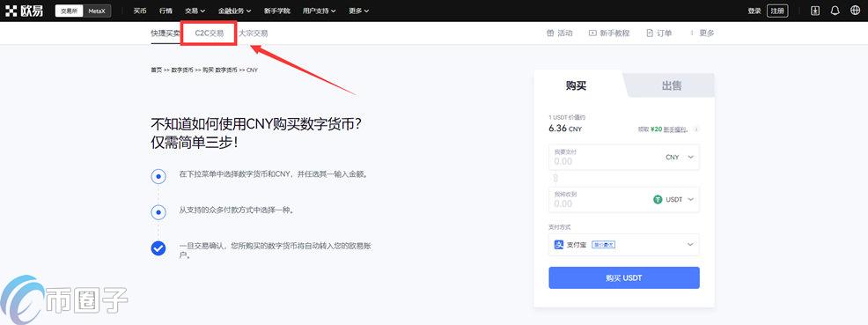Screen dimensions: 868x325
Task: Click the green USDT coin icon
Action: tap(658, 199)
